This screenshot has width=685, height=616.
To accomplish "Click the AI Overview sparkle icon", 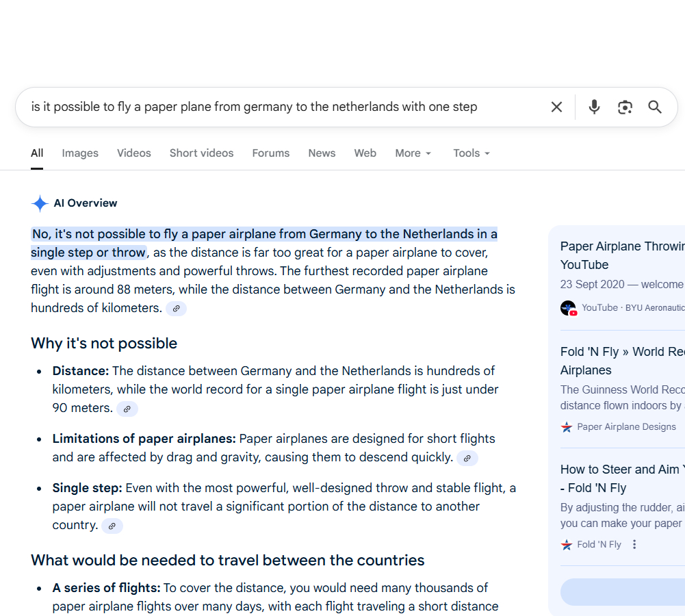I will pos(40,203).
